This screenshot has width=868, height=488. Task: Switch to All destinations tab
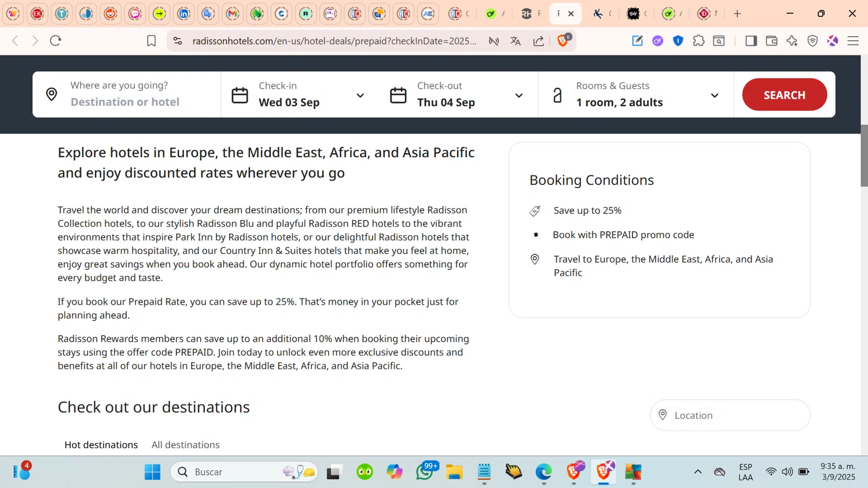click(186, 445)
